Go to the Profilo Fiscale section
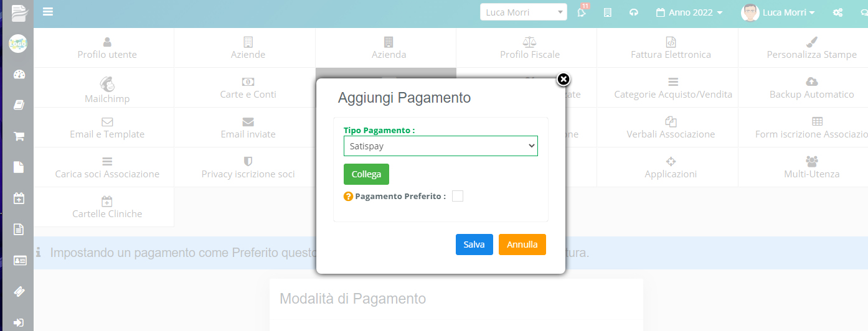The width and height of the screenshot is (868, 331). (530, 48)
